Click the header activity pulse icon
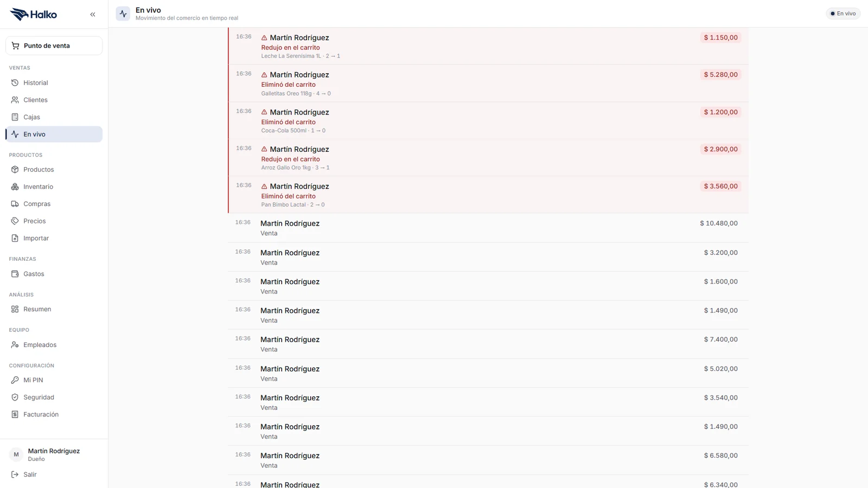The width and height of the screenshot is (868, 488). (x=123, y=14)
